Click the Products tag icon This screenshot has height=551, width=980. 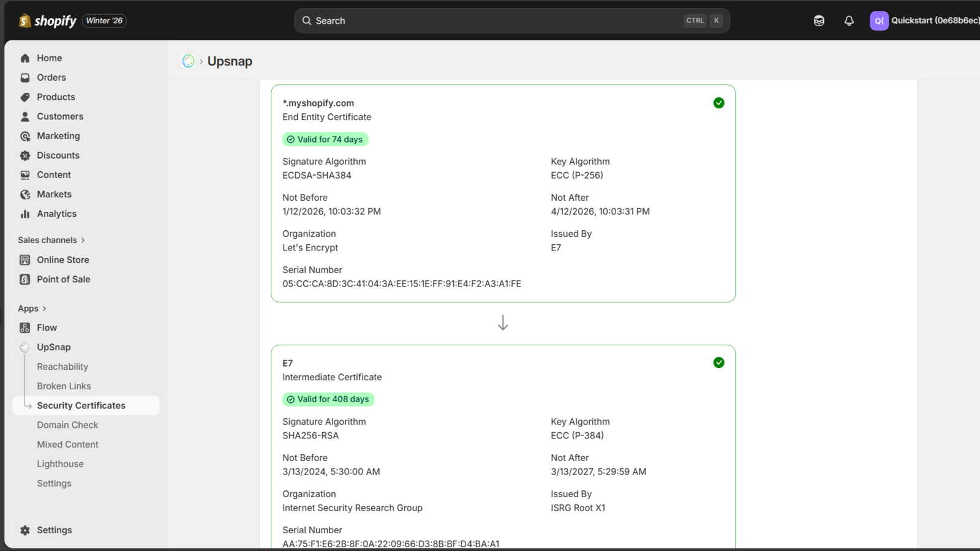25,97
